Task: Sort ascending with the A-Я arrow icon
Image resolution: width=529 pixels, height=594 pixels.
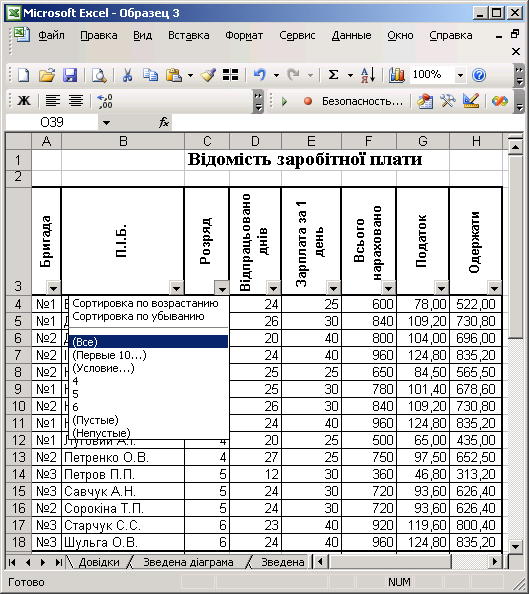Action: point(368,75)
